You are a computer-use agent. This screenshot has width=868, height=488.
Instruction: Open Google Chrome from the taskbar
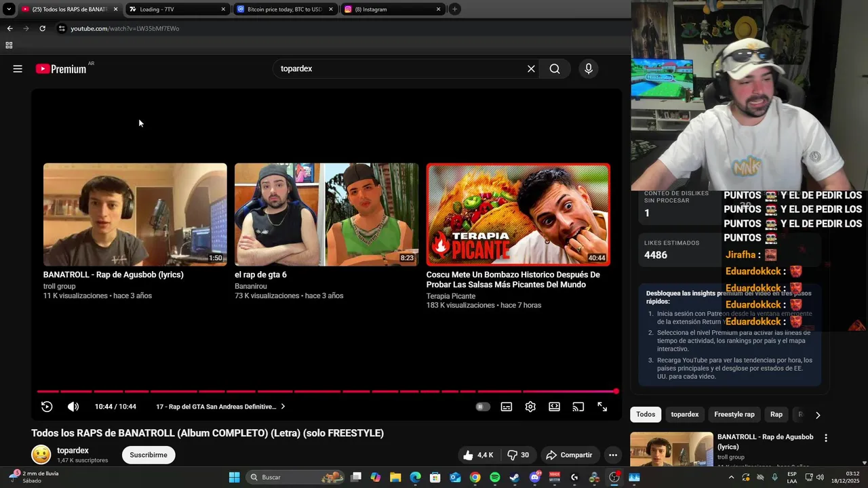[475, 477]
